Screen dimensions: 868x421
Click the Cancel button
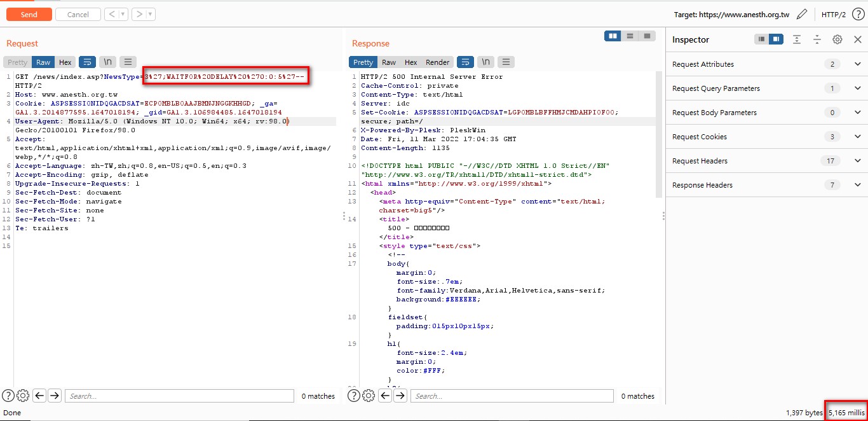78,14
